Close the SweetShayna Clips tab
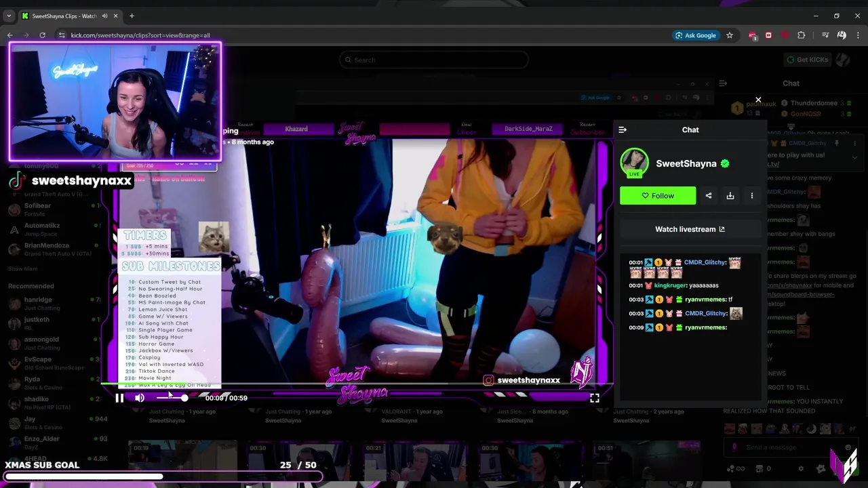Viewport: 868px width, 488px height. click(x=115, y=16)
